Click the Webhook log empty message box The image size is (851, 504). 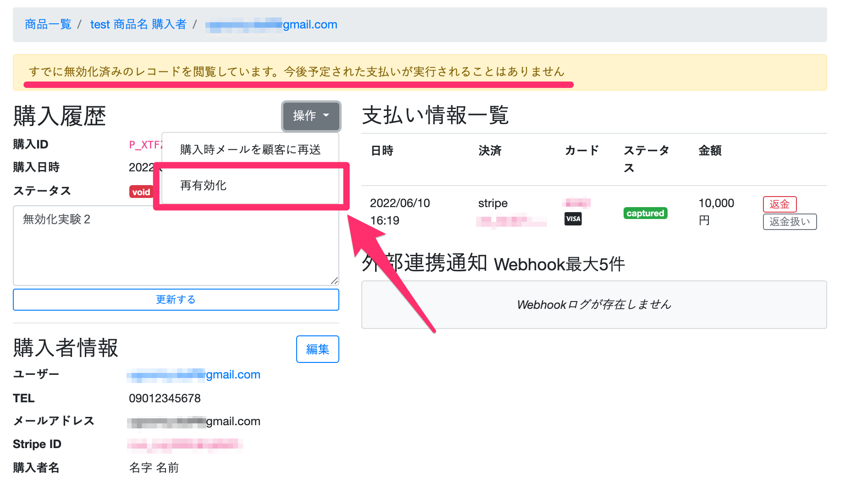coord(593,305)
